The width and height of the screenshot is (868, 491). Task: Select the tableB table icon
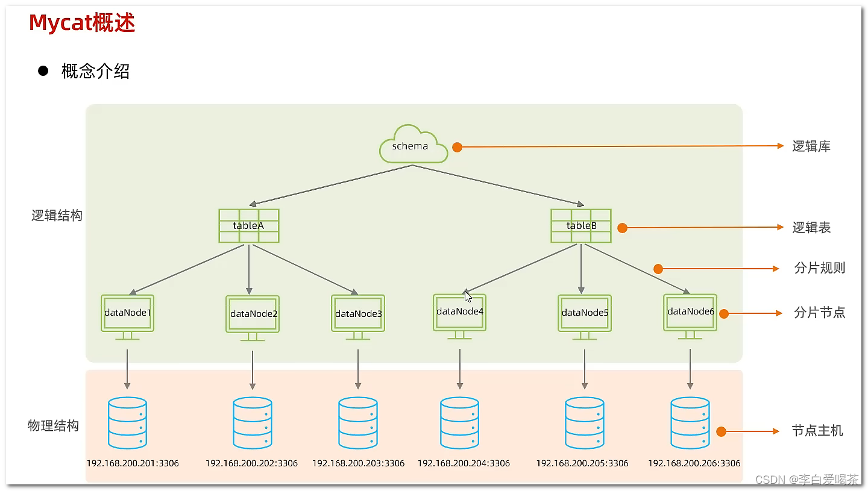[x=581, y=226]
